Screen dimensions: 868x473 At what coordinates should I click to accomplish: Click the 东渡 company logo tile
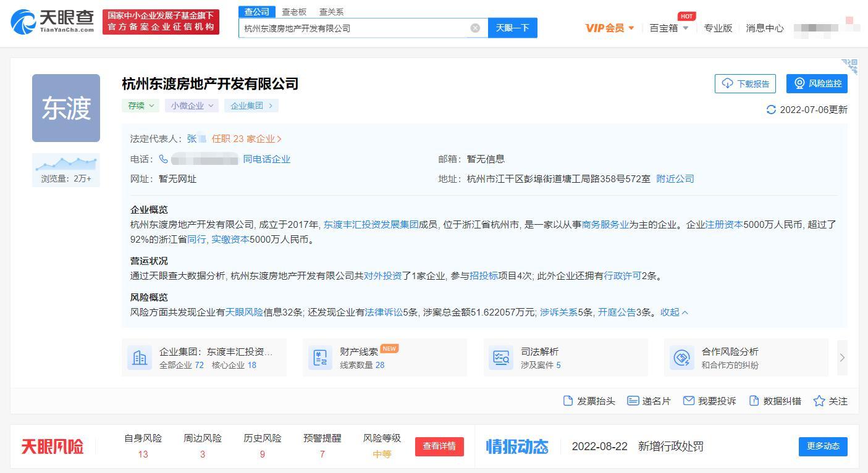(66, 108)
